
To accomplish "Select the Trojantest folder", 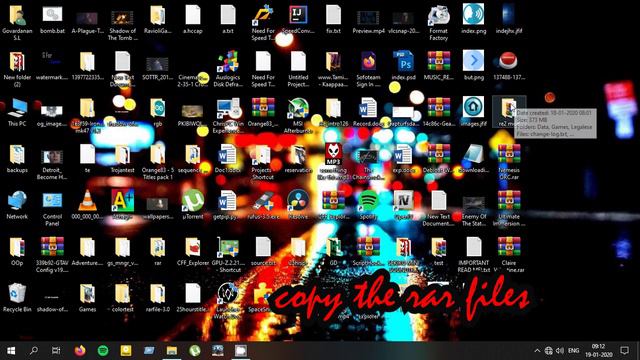I will click(x=122, y=158).
